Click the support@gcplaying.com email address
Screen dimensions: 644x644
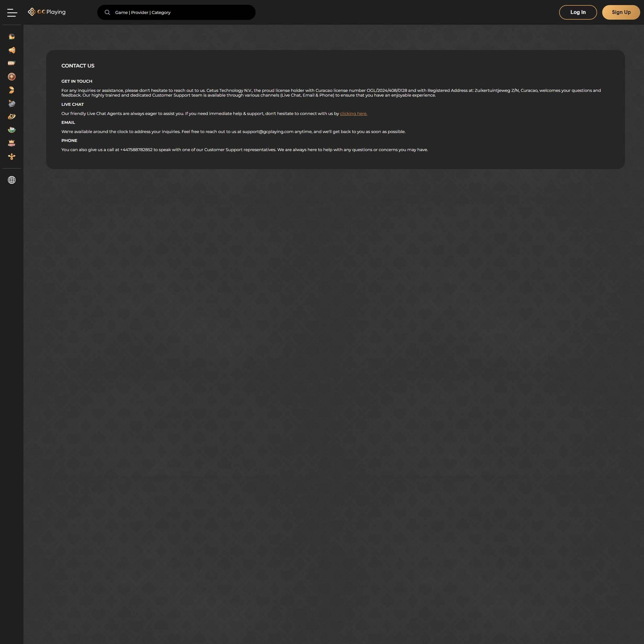point(268,132)
